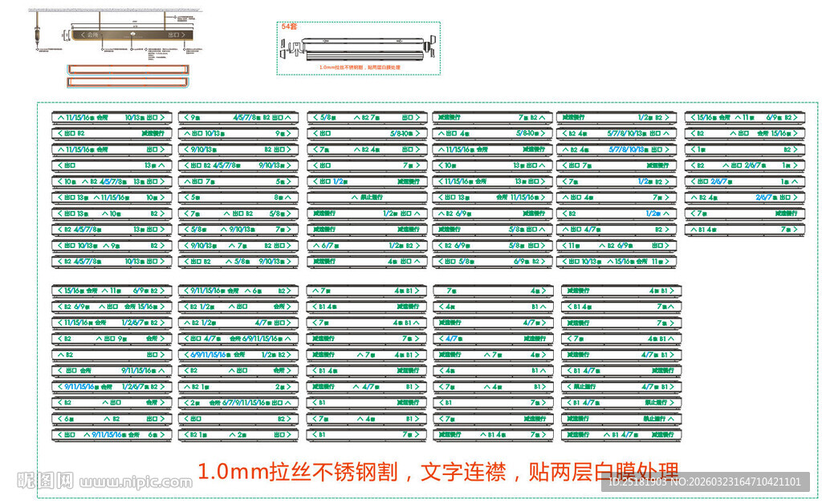Click sign "^ B2 4栋 … 2/6/7栋 出口 >"
822x504 pixels.
coord(744,198)
